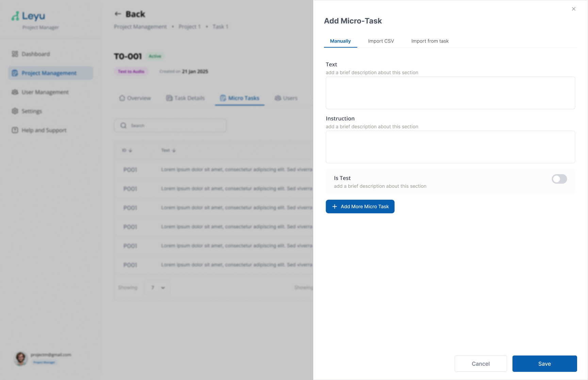588x380 pixels.
Task: Select the User Management icon
Action: click(x=15, y=92)
